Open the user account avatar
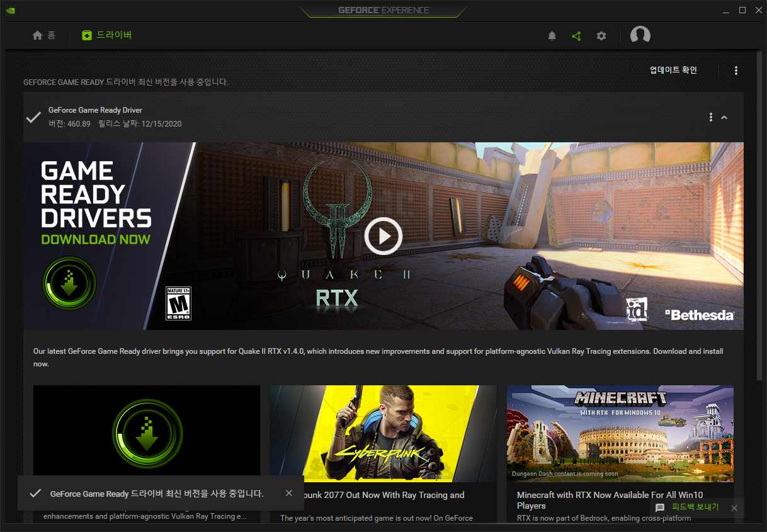Screen dimensions: 767x532 640,35
